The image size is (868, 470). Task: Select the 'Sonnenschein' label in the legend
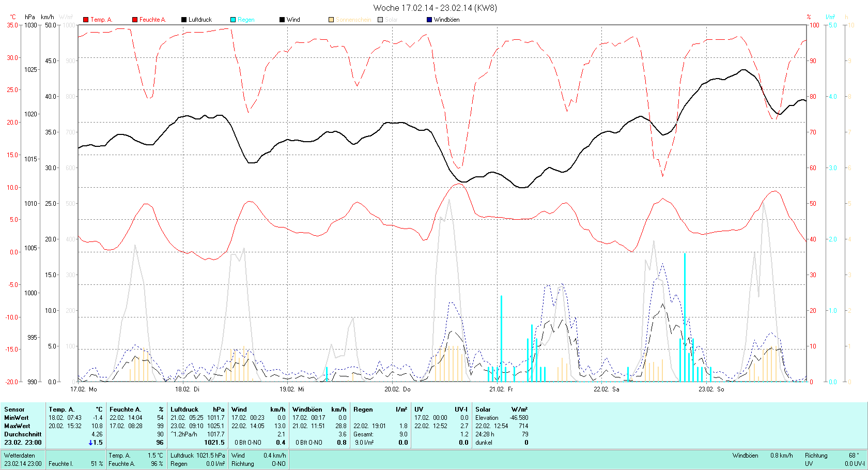click(x=353, y=20)
